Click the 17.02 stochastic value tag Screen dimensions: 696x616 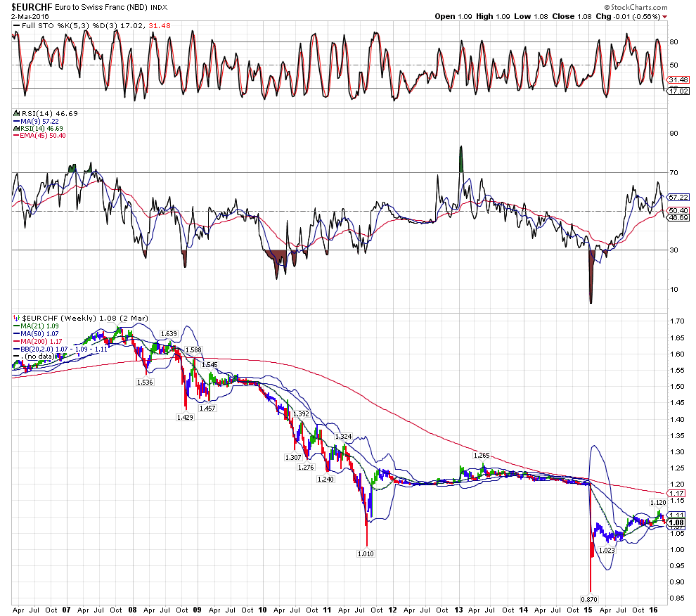(x=676, y=91)
